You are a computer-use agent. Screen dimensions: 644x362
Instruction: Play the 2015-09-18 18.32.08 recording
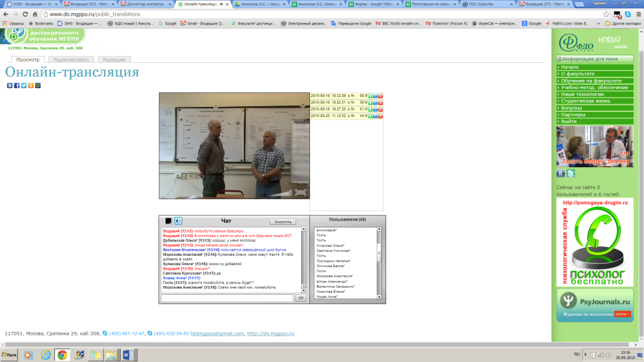(x=370, y=96)
